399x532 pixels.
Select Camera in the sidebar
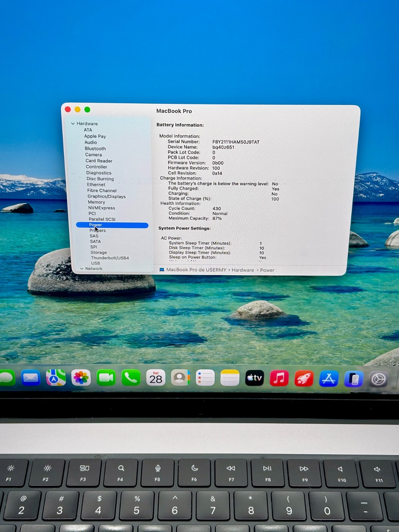click(93, 155)
